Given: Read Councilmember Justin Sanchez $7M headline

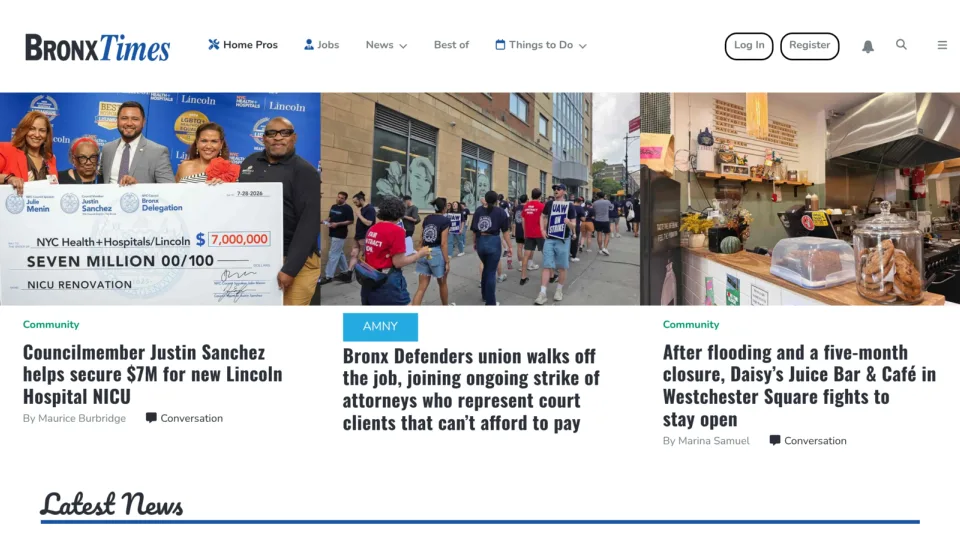Looking at the screenshot, I should coord(152,374).
